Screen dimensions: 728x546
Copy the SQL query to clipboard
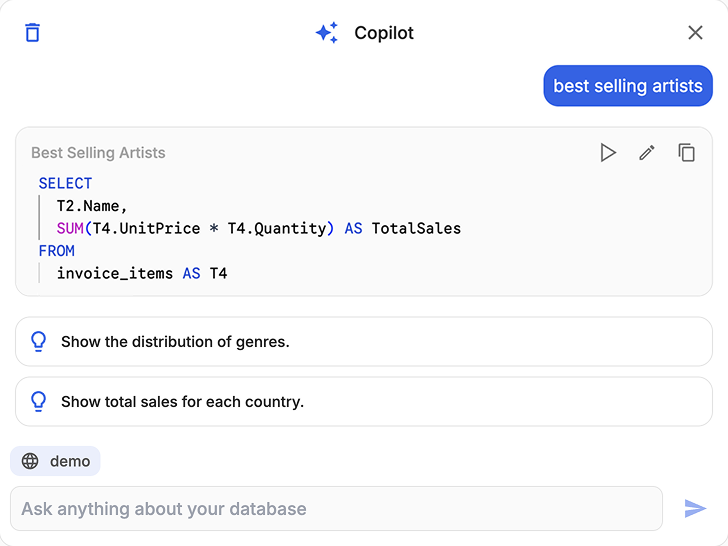(x=686, y=153)
